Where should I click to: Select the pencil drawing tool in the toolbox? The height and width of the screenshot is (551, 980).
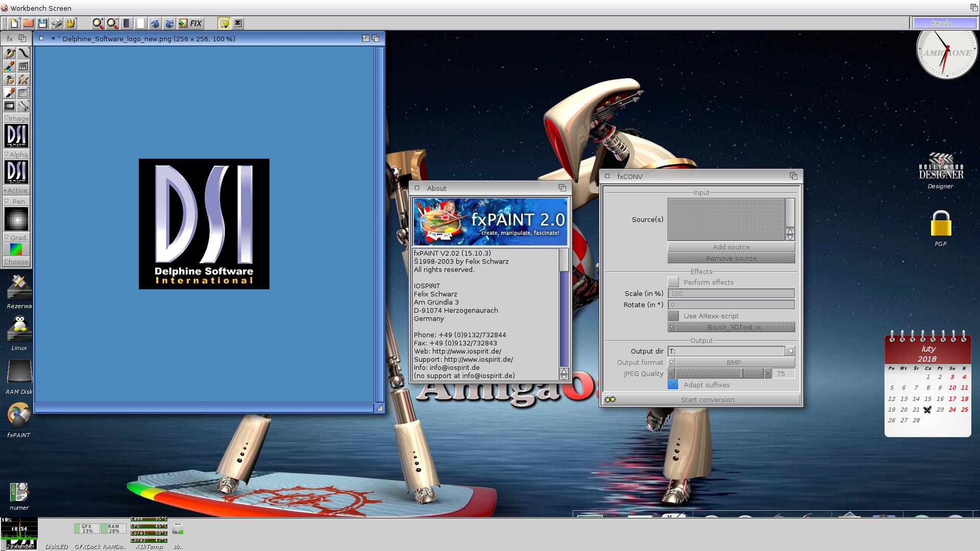pos(10,53)
